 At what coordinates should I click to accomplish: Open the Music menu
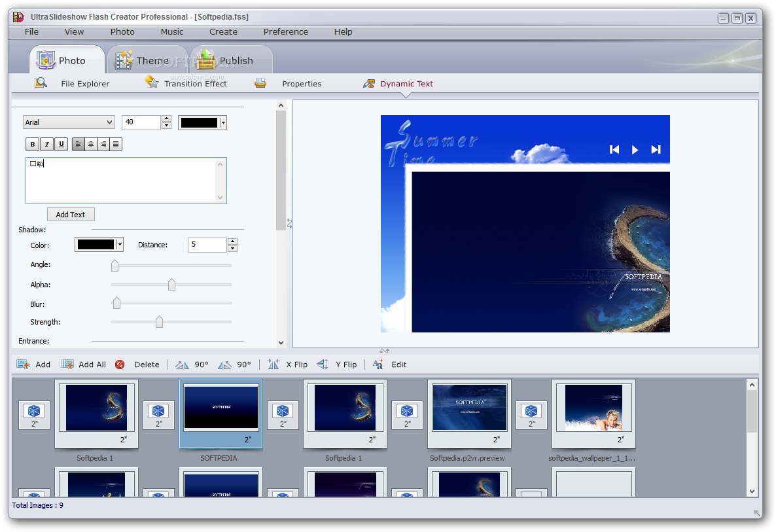point(171,31)
